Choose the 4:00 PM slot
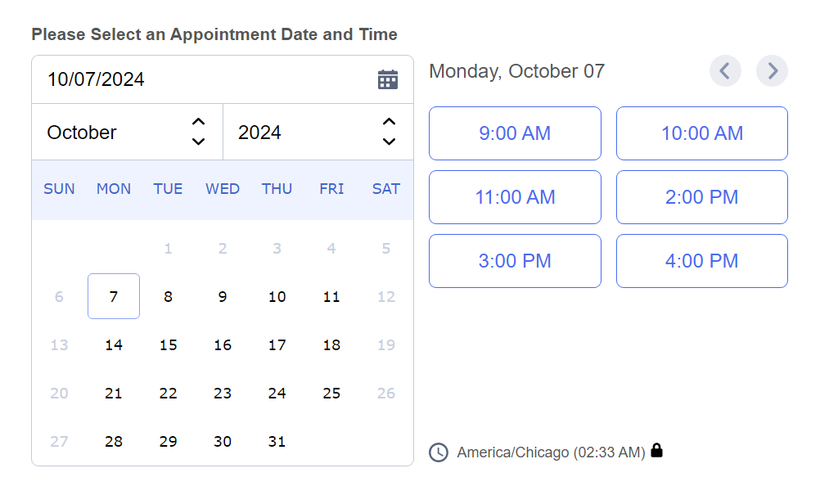820x504 pixels. [x=702, y=261]
